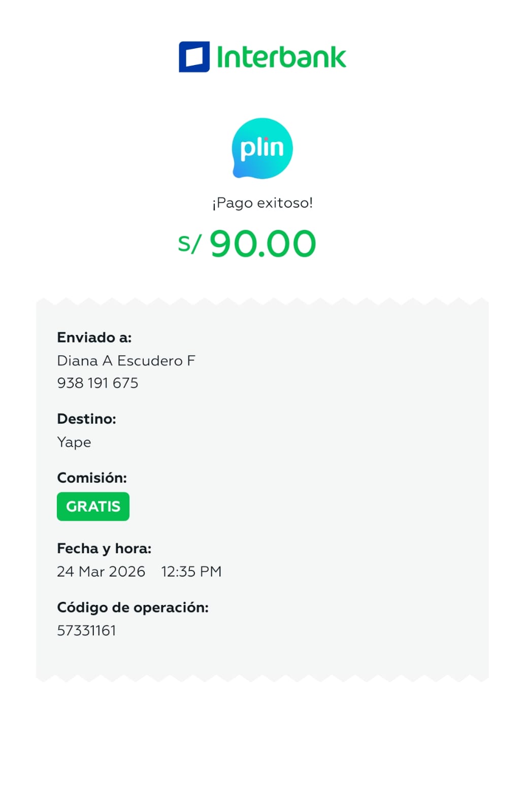
Task: Tap the green GRATIS badge
Action: [x=93, y=506]
